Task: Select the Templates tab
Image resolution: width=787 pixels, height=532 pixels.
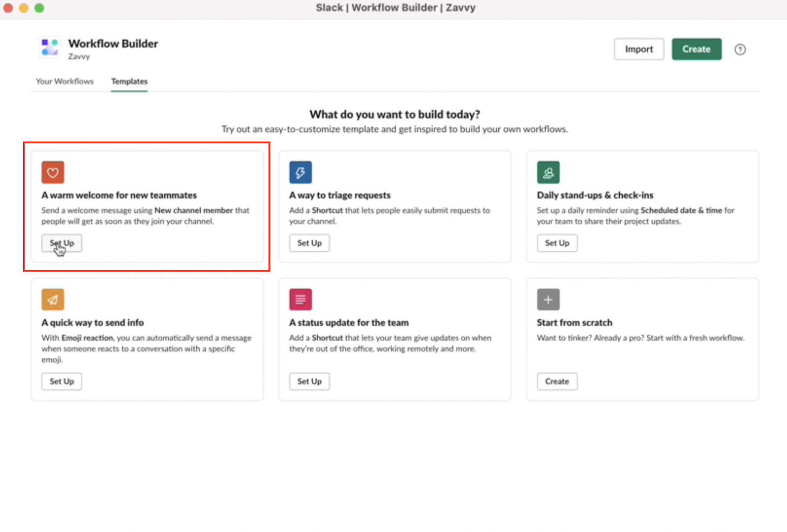Action: [x=129, y=81]
